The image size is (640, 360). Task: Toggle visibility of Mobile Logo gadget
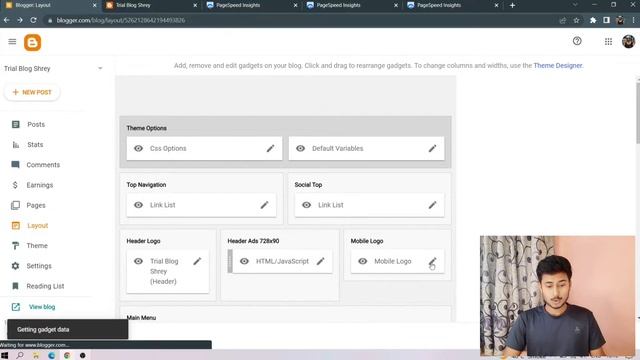(362, 261)
